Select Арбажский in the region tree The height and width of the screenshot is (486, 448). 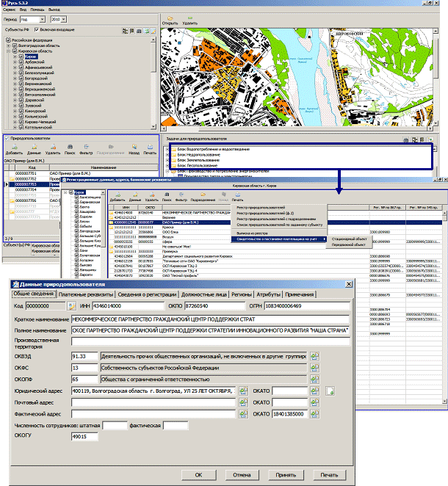tap(35, 61)
